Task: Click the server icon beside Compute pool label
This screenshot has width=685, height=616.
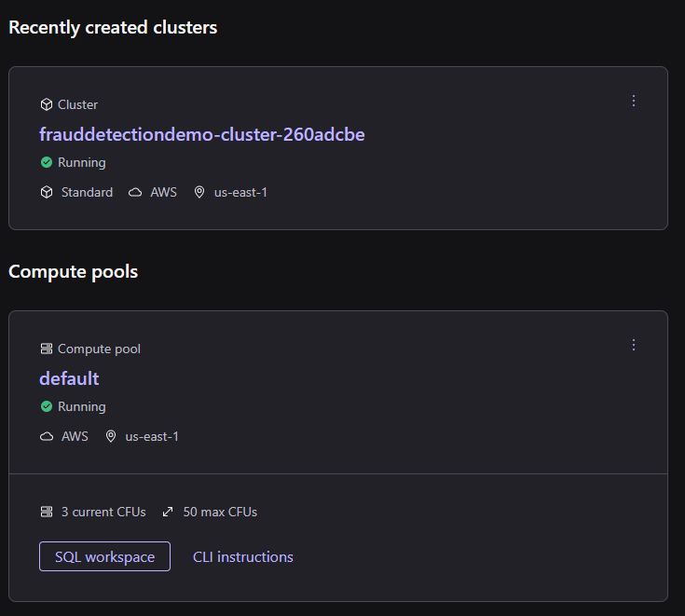Action: (47, 349)
